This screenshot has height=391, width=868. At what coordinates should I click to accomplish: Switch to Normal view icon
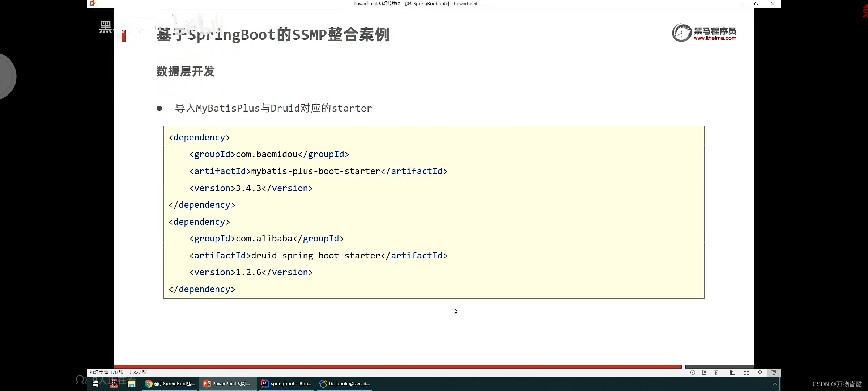tap(733, 372)
